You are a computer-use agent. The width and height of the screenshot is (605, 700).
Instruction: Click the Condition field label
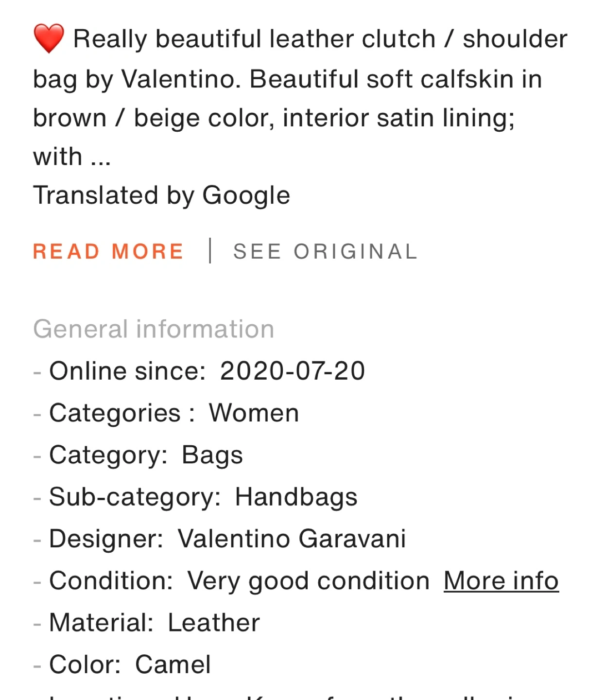coord(111,580)
